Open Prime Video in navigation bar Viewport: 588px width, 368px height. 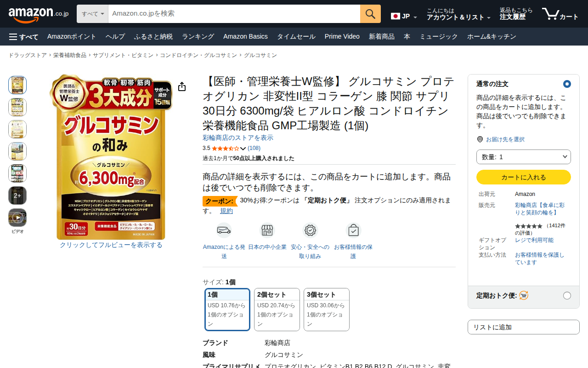click(x=342, y=37)
